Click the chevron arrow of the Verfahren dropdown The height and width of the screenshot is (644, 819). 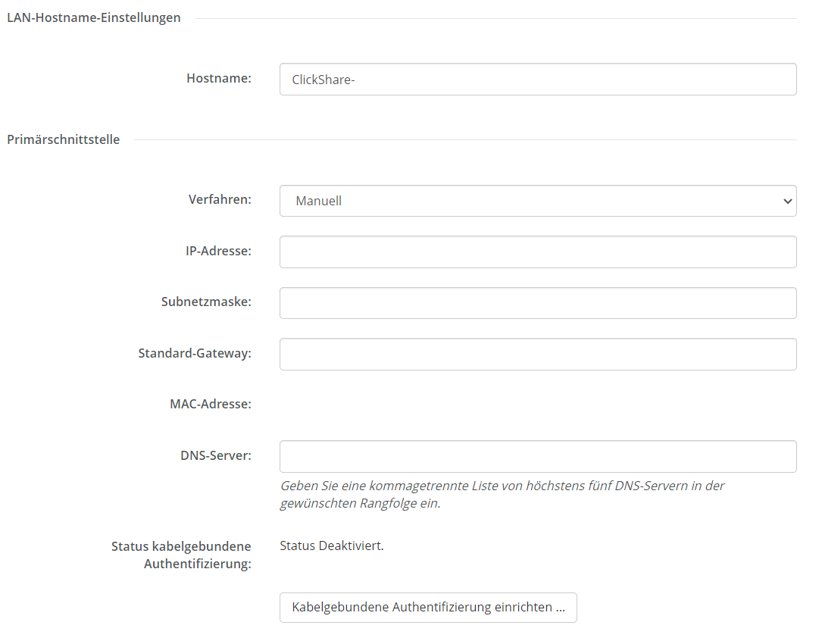[787, 201]
